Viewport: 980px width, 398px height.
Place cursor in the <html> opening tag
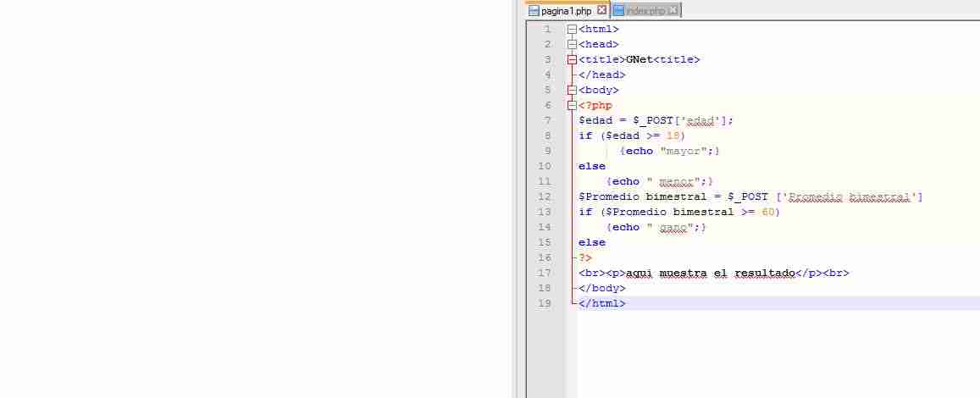point(599,30)
